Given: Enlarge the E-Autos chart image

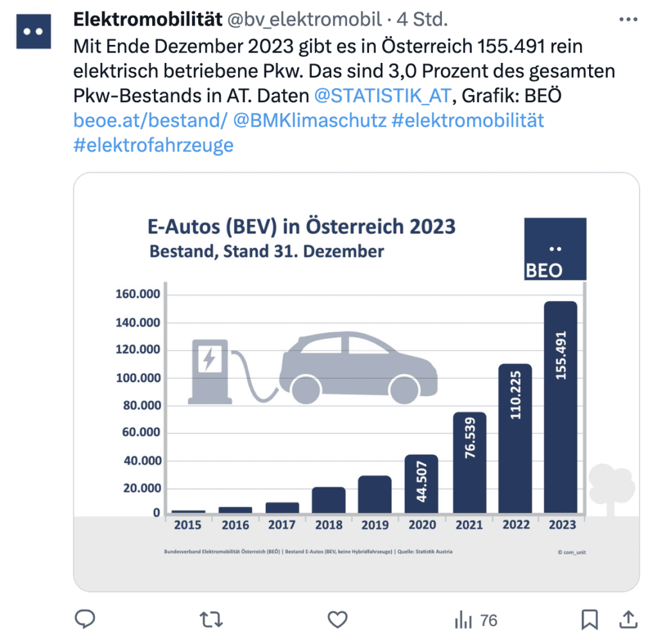Looking at the screenshot, I should [x=357, y=382].
